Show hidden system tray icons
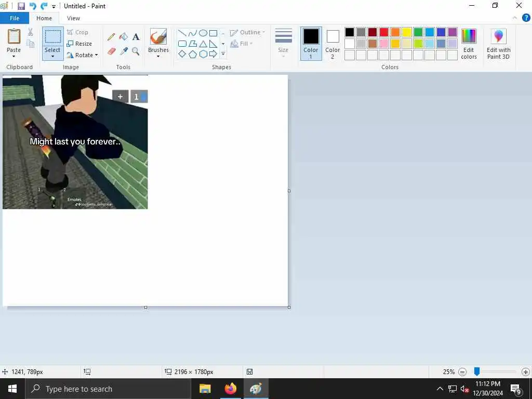 (440, 389)
